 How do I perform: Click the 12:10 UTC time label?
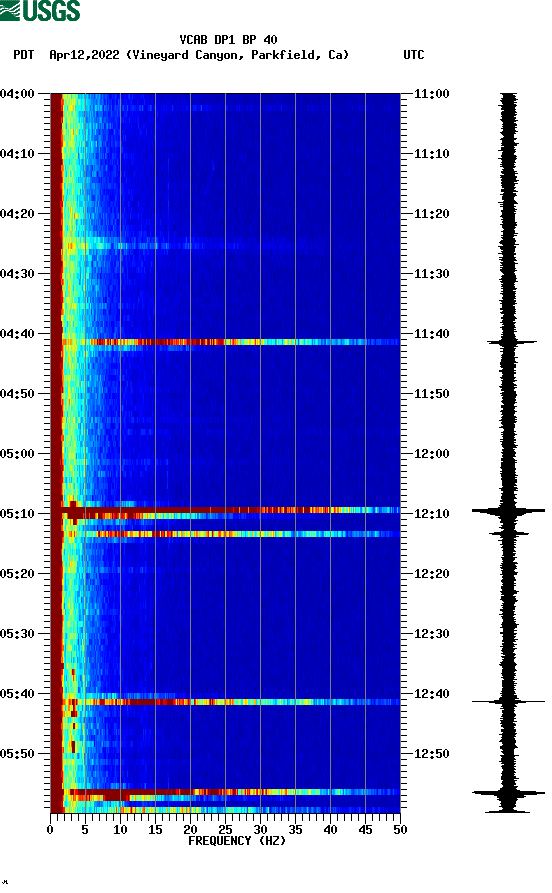point(432,514)
